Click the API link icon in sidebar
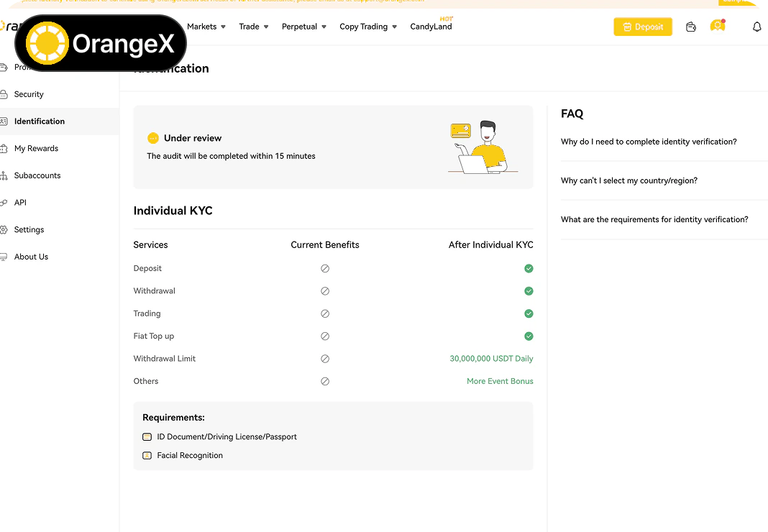 pos(4,202)
